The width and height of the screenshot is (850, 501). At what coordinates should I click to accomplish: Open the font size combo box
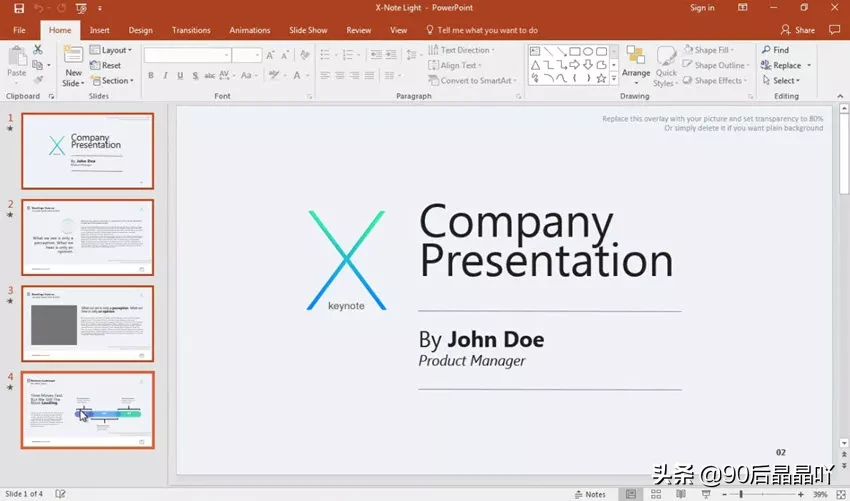[x=247, y=55]
